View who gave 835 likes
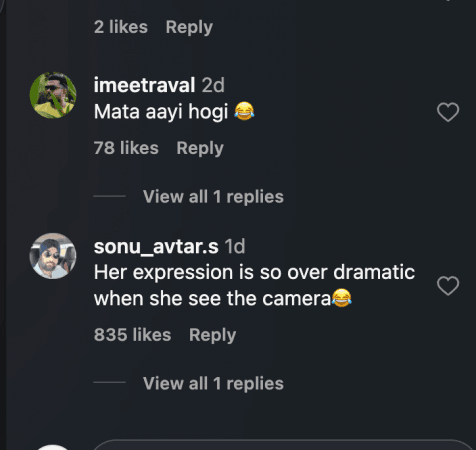This screenshot has width=476, height=450. click(x=132, y=335)
